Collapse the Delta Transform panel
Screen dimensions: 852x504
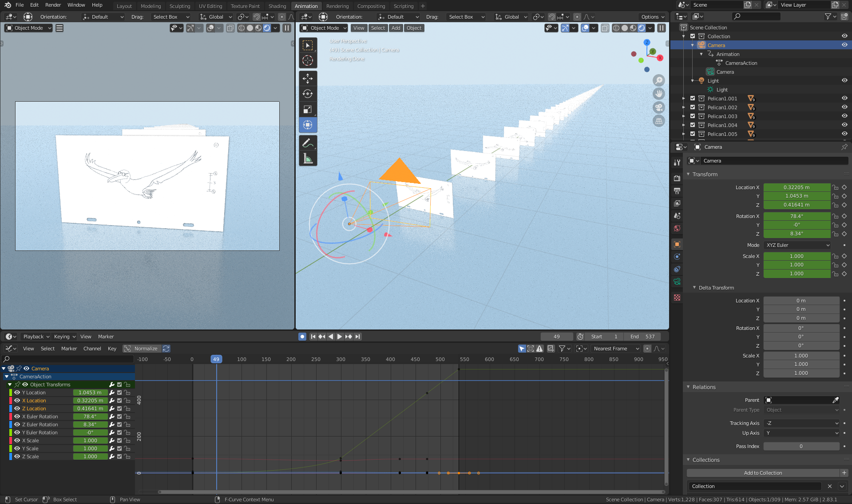click(694, 288)
